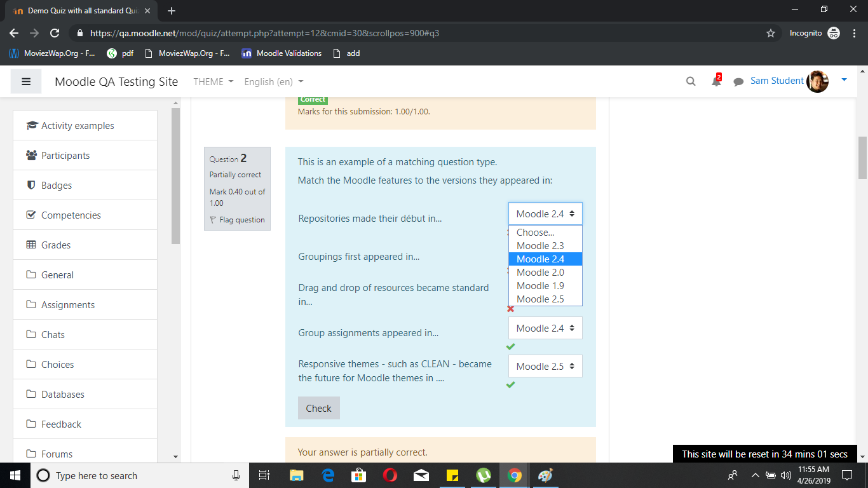Flag question 2
This screenshot has height=488, width=868.
pyautogui.click(x=237, y=220)
